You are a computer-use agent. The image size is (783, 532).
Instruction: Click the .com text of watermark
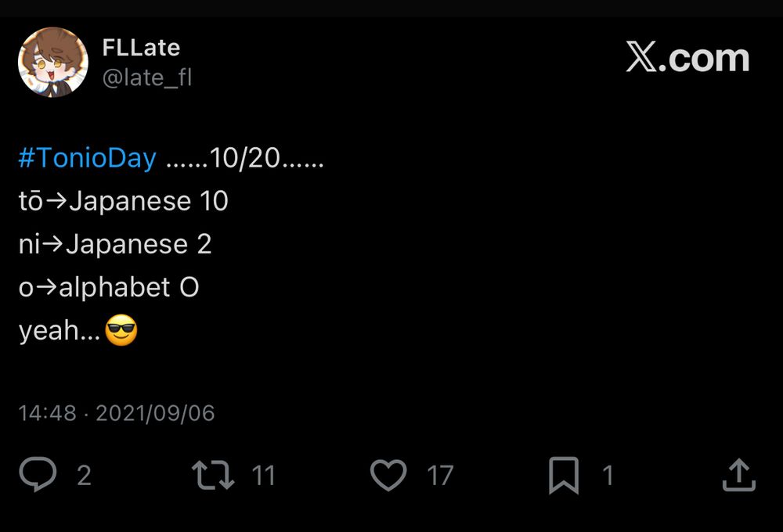click(704, 59)
